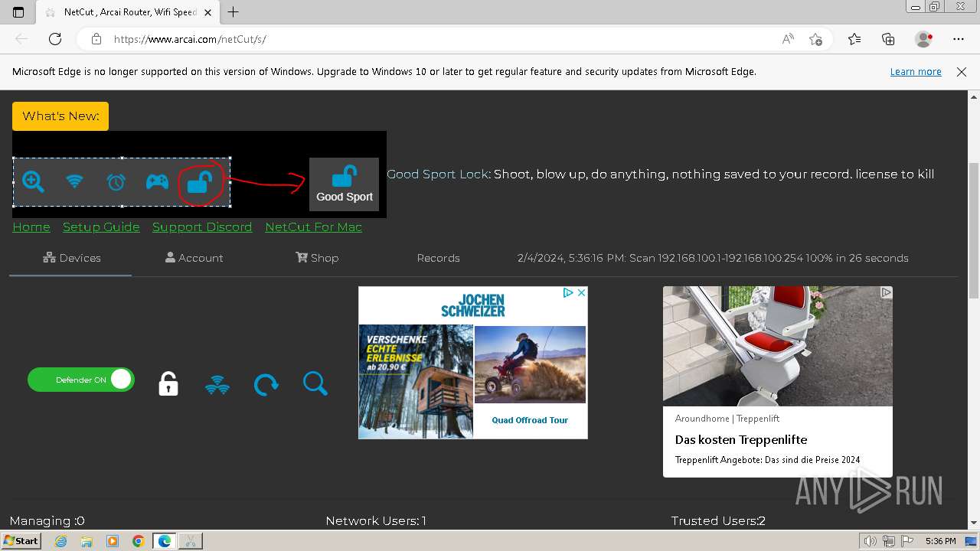The image size is (980, 551).
Task: Click the Quad Offroad Tour ad image
Action: (530, 364)
